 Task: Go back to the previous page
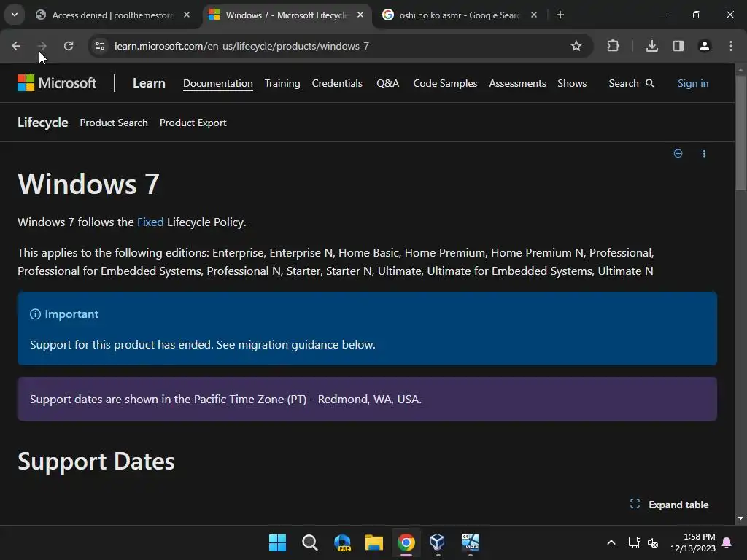pos(16,46)
